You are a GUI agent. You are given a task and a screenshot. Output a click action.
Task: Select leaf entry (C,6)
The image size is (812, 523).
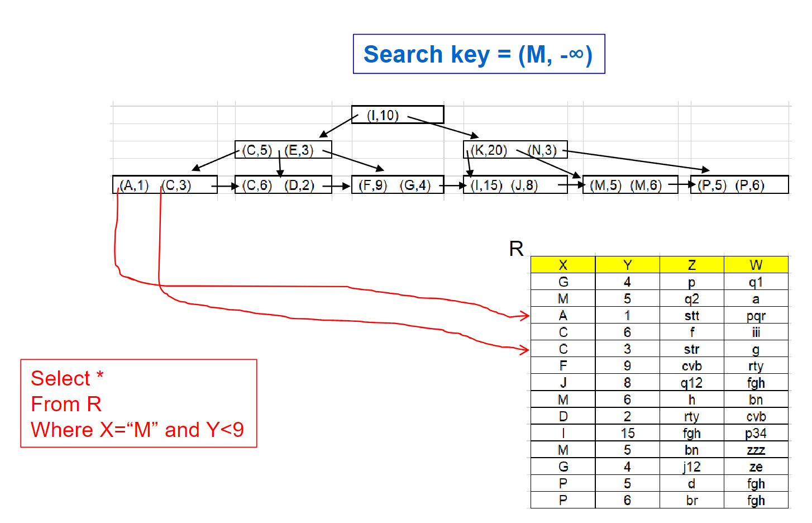coord(257,186)
